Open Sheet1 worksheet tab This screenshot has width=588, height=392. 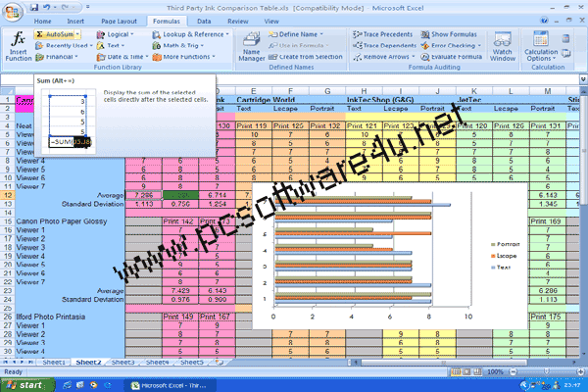(54, 363)
